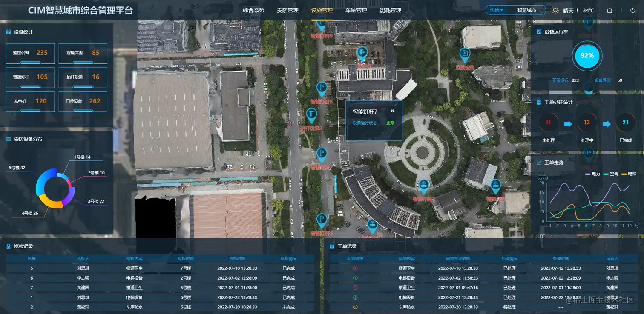Click severity icon of 2022-07-21 13:28:33 work order
Screen dimensions: 644x314
click(x=355, y=297)
